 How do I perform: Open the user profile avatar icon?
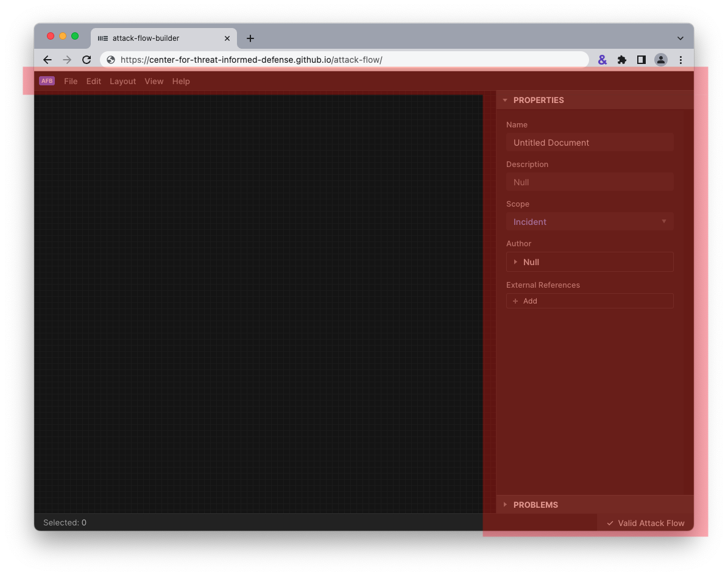pyautogui.click(x=660, y=60)
